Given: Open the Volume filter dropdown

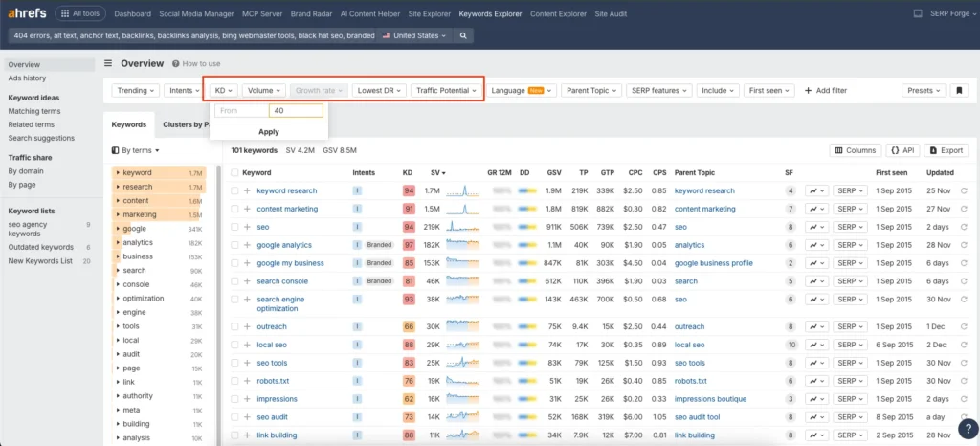Looking at the screenshot, I should 264,91.
